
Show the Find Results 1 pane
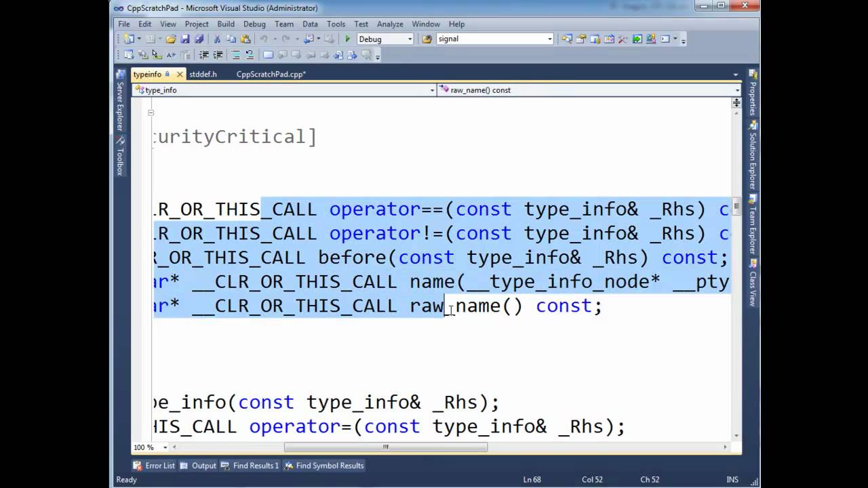(x=250, y=466)
